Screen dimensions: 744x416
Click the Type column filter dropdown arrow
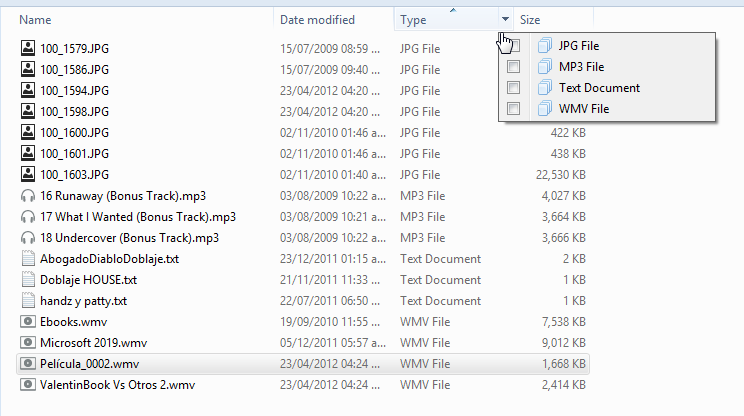tap(505, 19)
